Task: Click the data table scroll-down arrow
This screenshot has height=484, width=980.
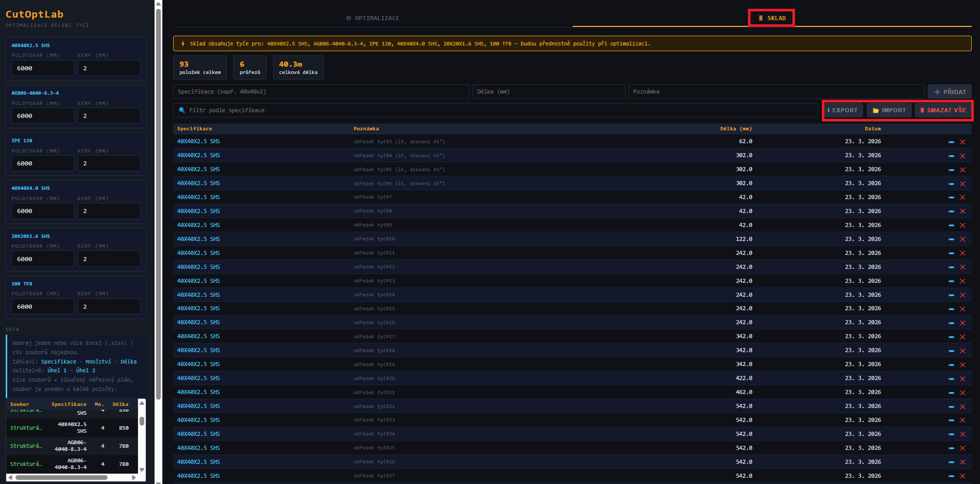Action: pos(142,470)
